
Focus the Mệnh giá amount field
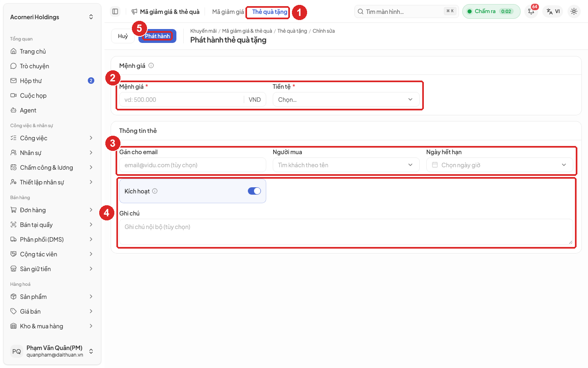point(182,99)
